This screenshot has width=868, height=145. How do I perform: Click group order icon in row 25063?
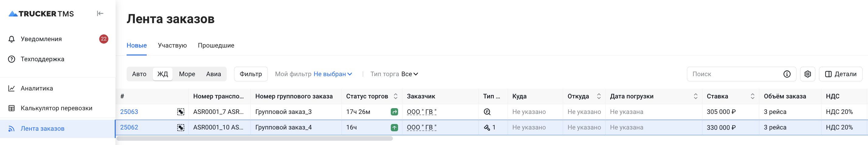[180, 111]
